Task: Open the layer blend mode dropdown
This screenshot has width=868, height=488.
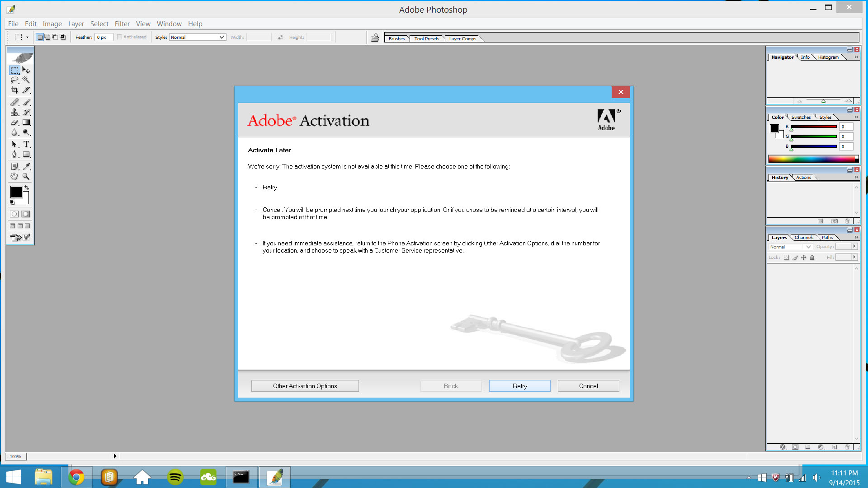Action: [790, 247]
